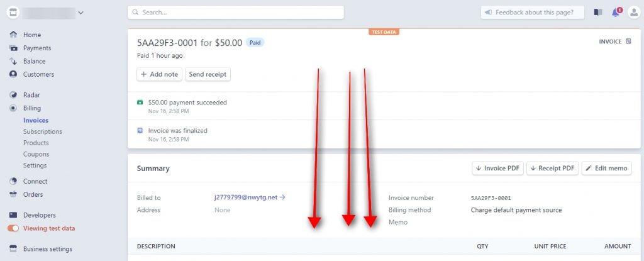Toggle Viewing test data switch
Image resolution: width=644 pixels, height=261 pixels.
[x=13, y=228]
